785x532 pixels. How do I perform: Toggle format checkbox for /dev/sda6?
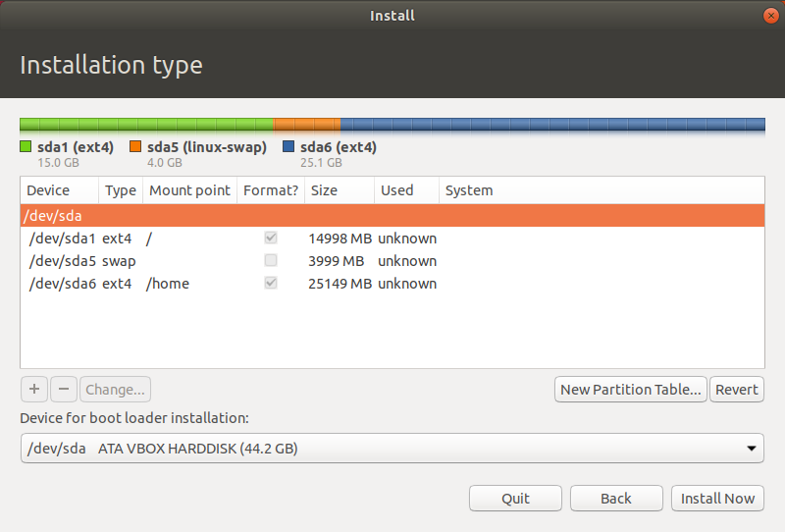pyautogui.click(x=271, y=283)
